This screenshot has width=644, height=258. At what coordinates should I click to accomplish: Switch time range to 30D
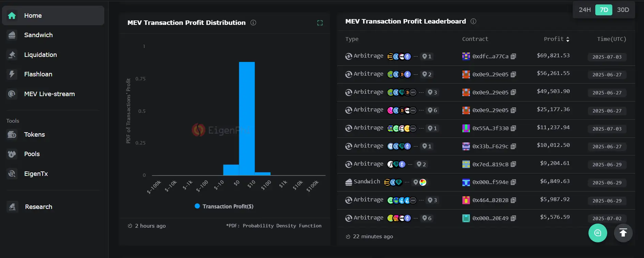point(623,10)
